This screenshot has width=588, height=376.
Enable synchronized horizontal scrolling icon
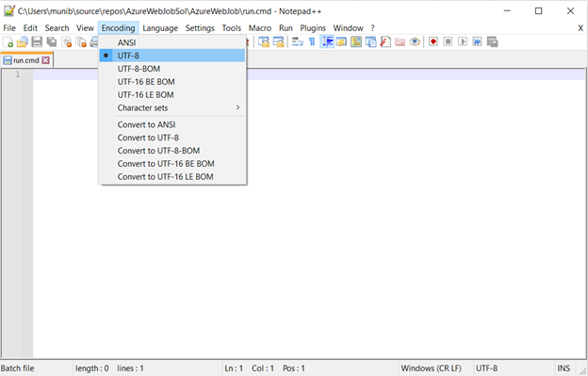tap(279, 42)
